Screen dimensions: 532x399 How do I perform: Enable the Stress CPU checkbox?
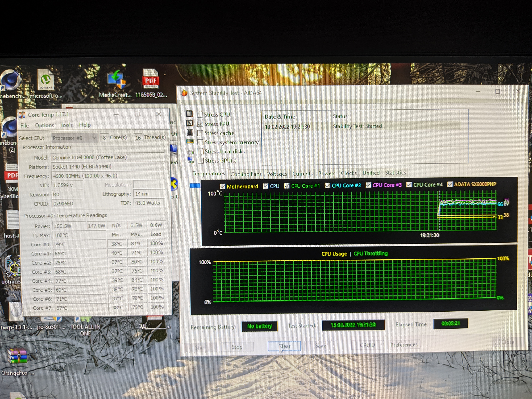click(x=200, y=115)
